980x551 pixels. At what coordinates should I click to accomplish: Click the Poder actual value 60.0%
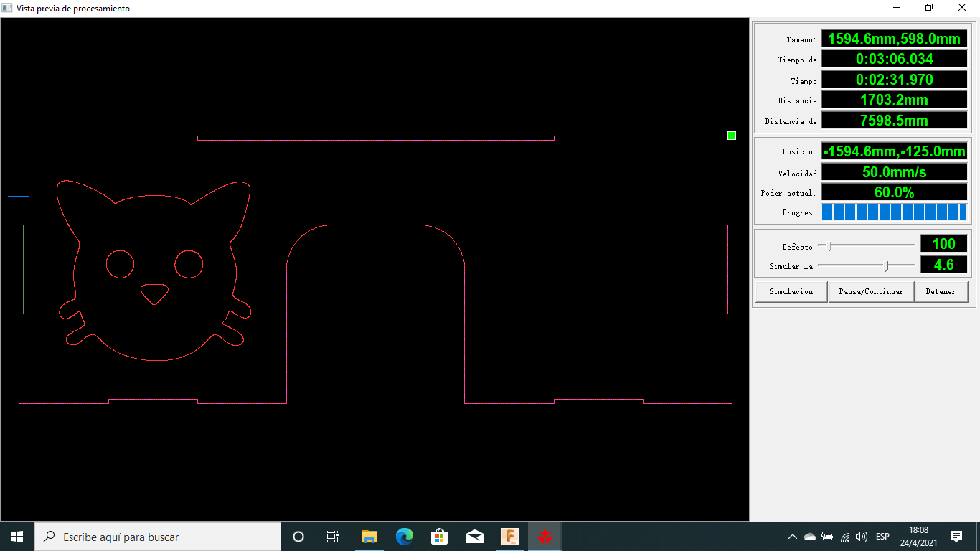[x=894, y=192]
